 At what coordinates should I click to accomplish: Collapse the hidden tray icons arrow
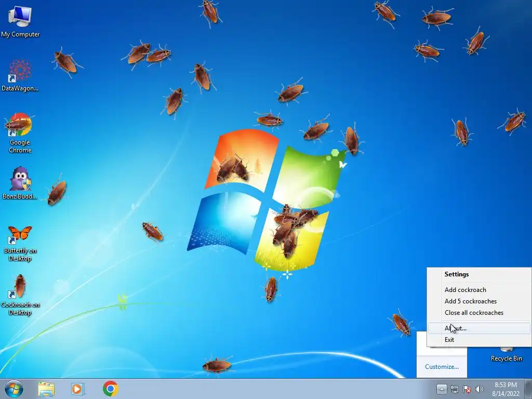tap(442, 389)
